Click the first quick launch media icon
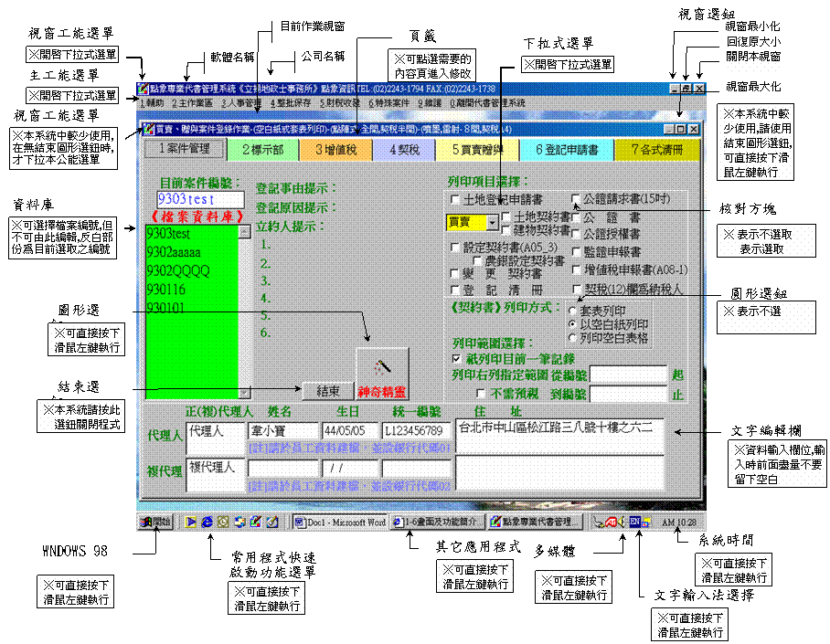830x644 pixels. pyautogui.click(x=192, y=522)
